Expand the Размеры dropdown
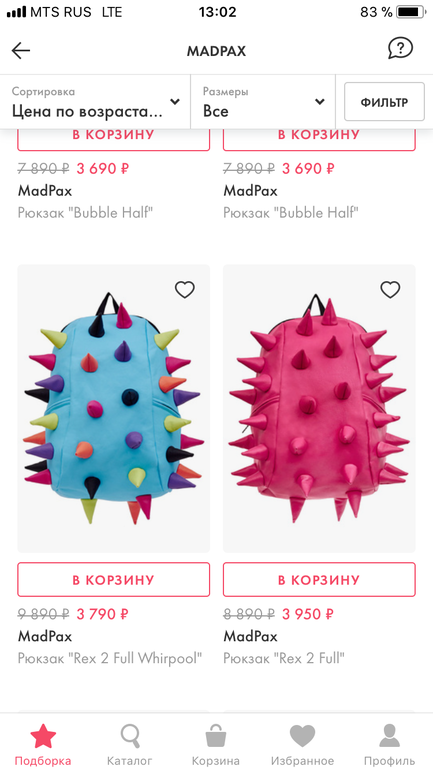Screen dimensions: 433x770 tap(263, 102)
